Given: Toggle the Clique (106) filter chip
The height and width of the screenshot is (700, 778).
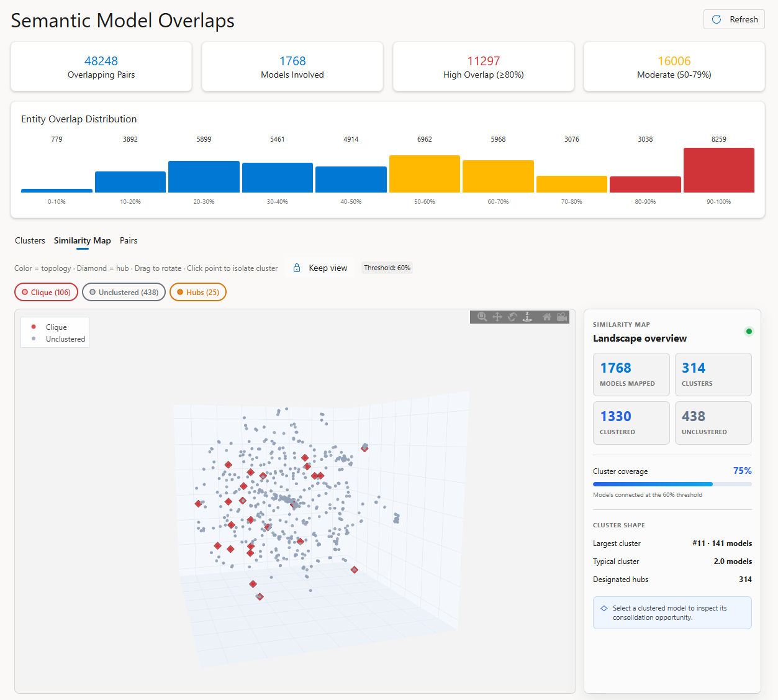Looking at the screenshot, I should click(x=46, y=292).
